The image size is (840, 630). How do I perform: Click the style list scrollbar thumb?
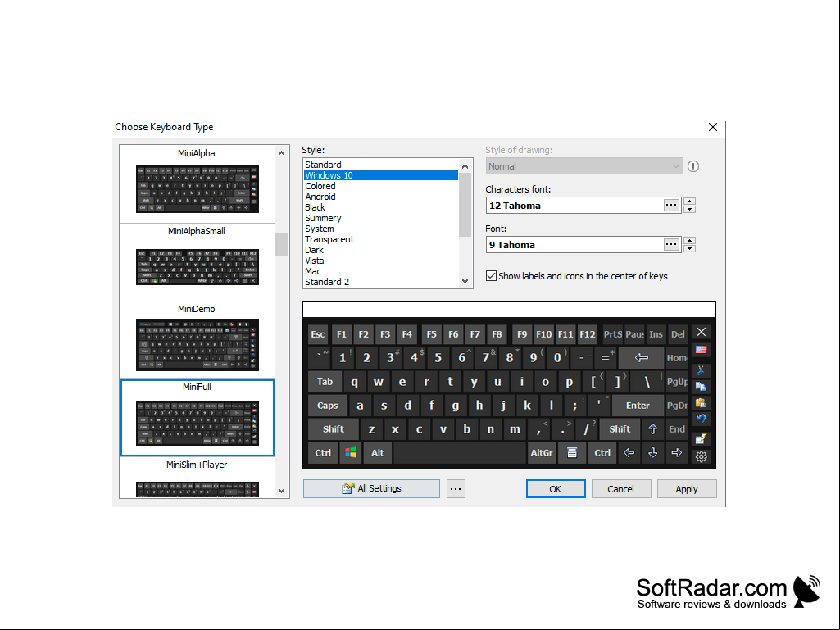tap(465, 205)
